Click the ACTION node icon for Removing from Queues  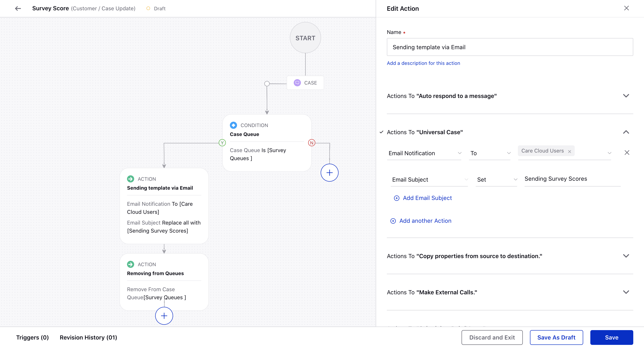[x=130, y=264]
